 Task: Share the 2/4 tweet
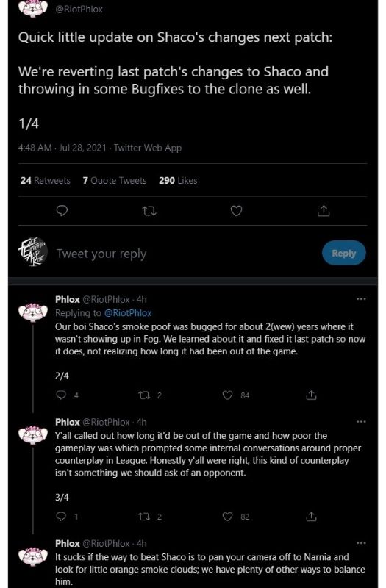click(311, 395)
